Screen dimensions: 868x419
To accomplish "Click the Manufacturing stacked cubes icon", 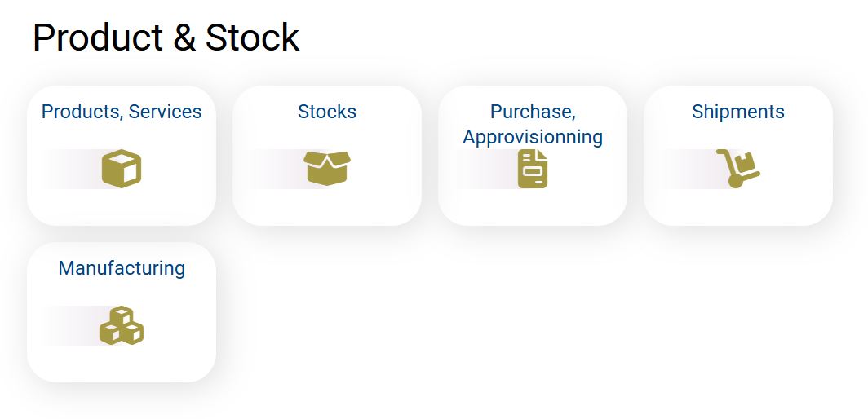I will (122, 325).
